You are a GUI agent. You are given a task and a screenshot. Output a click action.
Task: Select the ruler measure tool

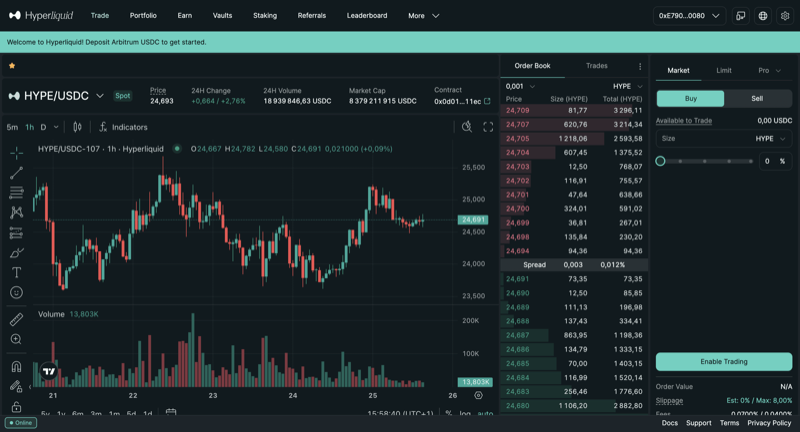16,319
